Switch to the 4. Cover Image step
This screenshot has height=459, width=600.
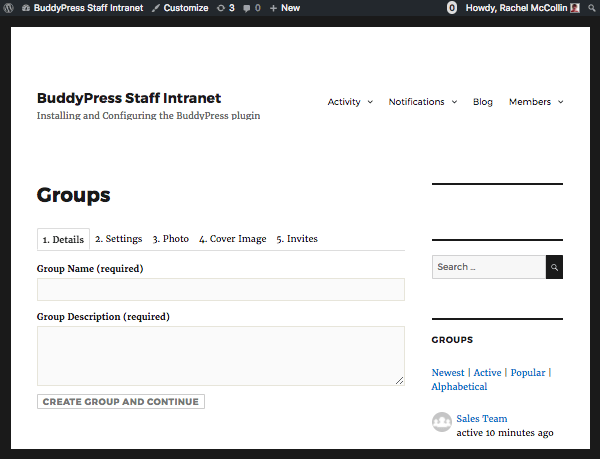point(233,239)
